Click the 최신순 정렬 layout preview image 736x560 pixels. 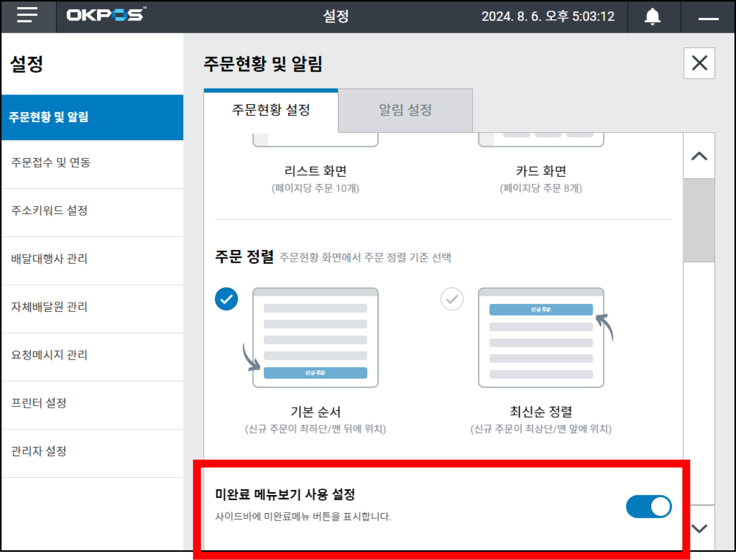(x=541, y=338)
